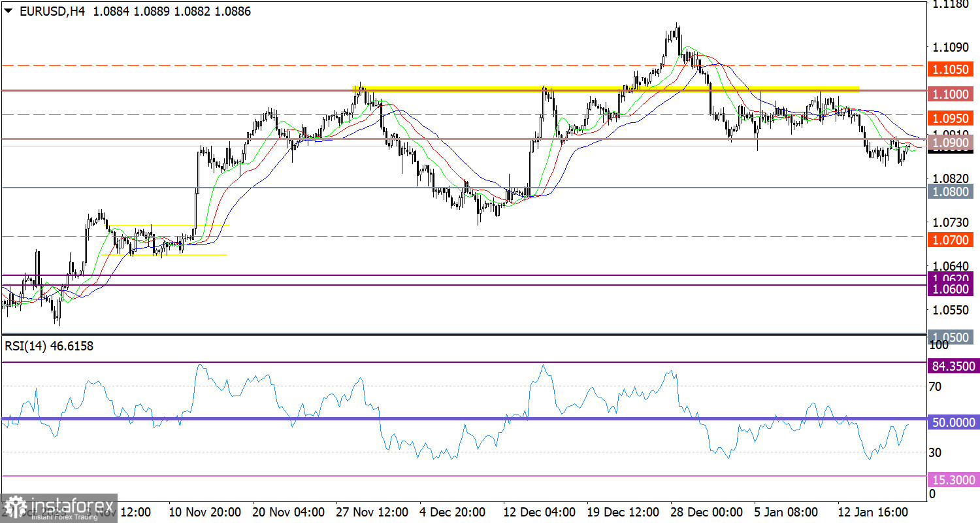Click the 1.0730 price scale value
The image size is (980, 523).
[950, 222]
